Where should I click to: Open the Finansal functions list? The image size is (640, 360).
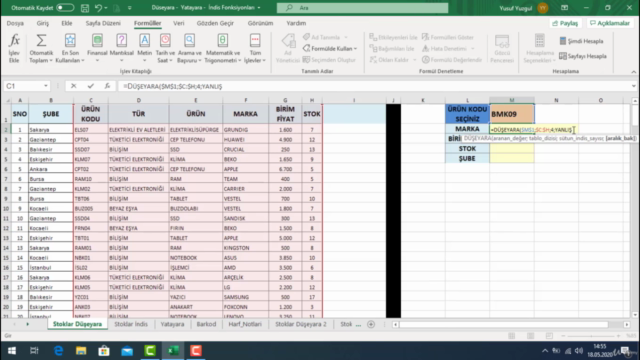[97, 48]
